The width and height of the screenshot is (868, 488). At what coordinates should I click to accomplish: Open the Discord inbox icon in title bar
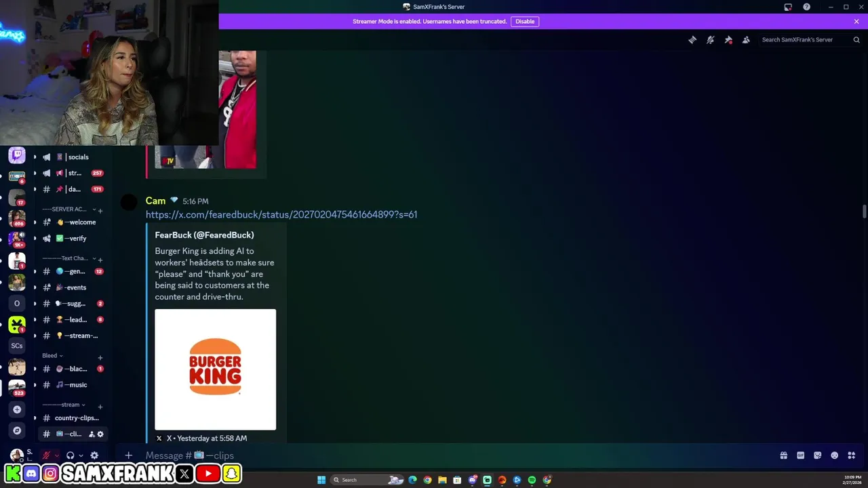tap(788, 7)
